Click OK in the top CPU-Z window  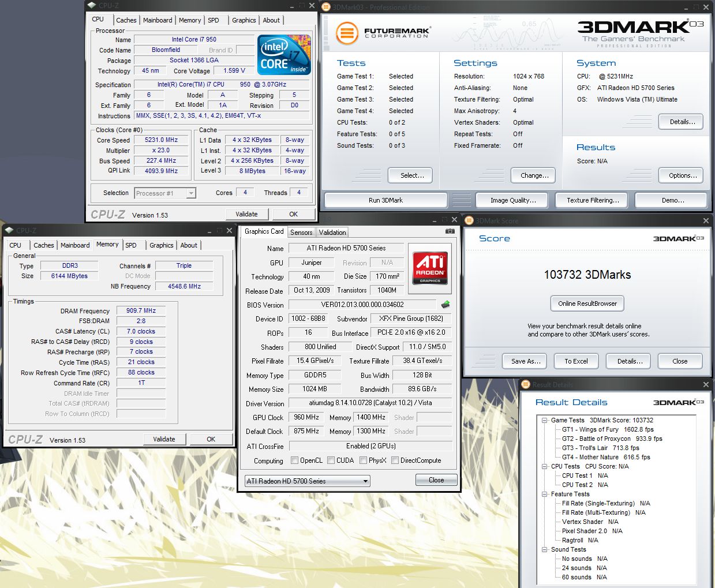(x=293, y=214)
